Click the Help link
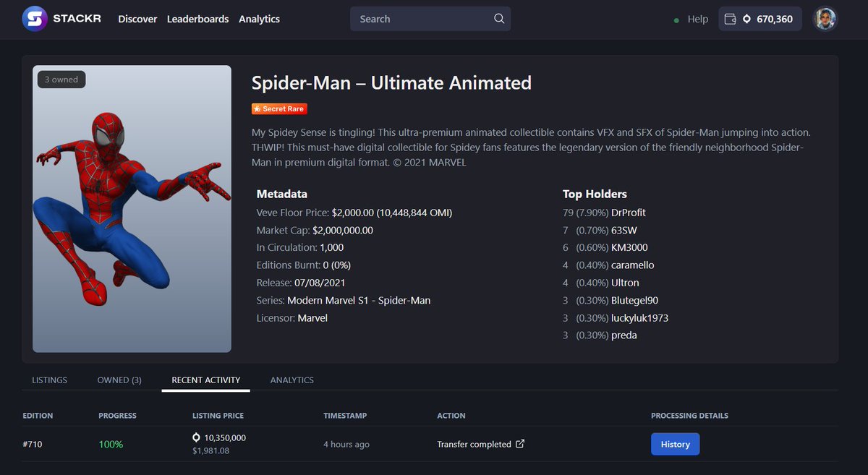The height and width of the screenshot is (475, 868). pyautogui.click(x=698, y=19)
